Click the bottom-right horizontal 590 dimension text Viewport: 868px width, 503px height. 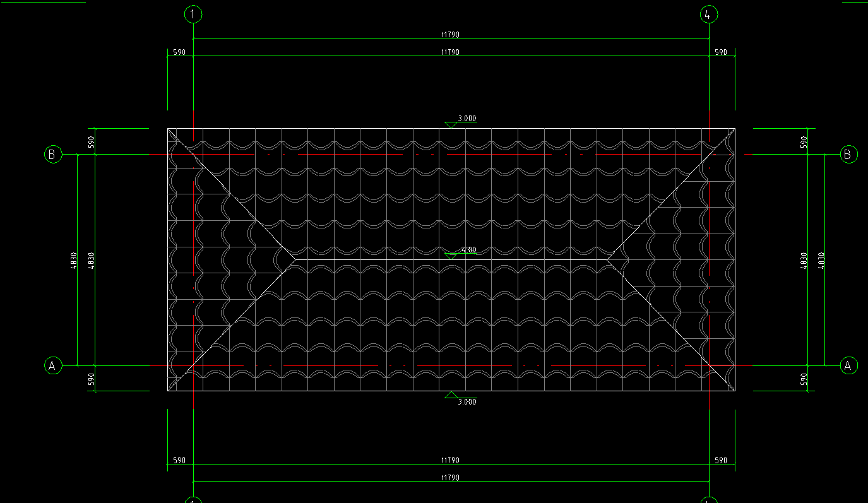[721, 460]
